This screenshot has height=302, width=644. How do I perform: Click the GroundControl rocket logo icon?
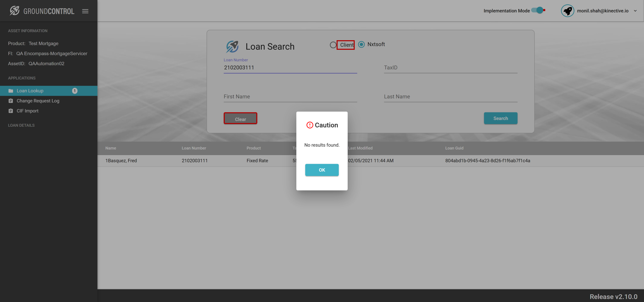[15, 11]
